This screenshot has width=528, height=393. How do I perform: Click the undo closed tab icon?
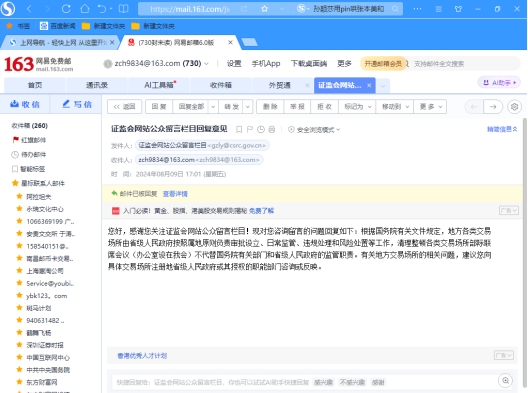[x=102, y=9]
